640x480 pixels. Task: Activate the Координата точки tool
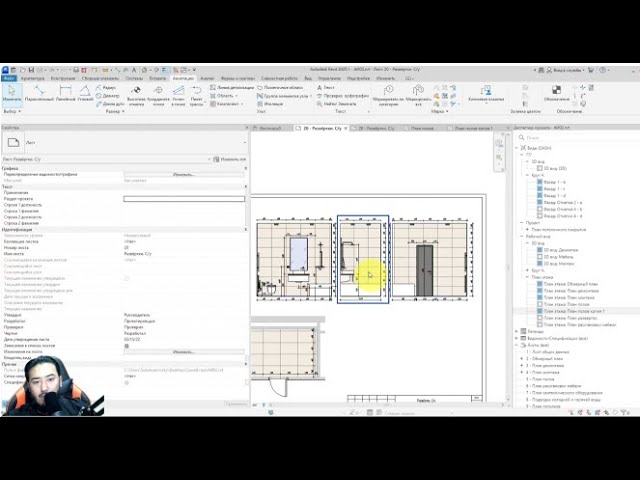point(158,96)
